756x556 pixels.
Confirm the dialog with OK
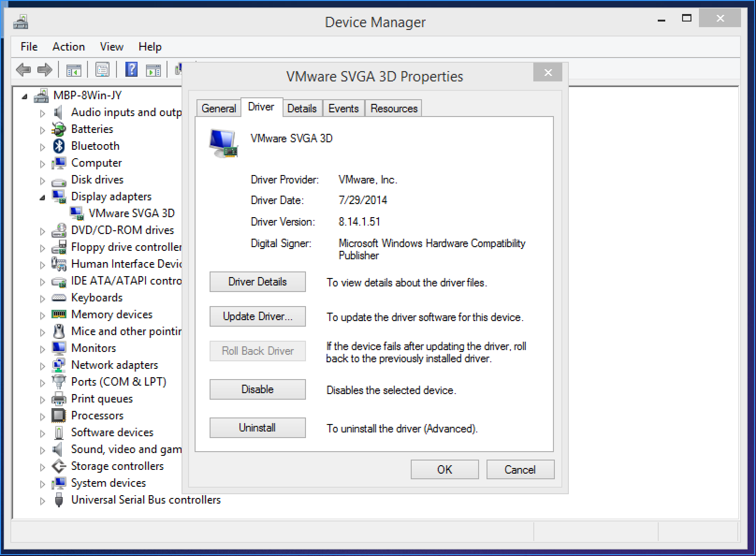444,469
